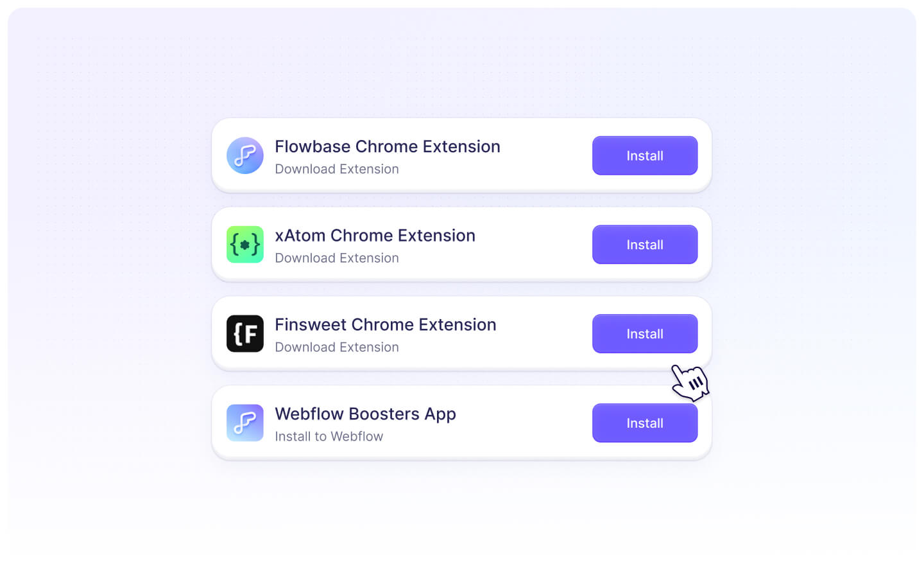Open the Flowbase Chrome Extension title
Screen dimensions: 924x578
click(388, 146)
